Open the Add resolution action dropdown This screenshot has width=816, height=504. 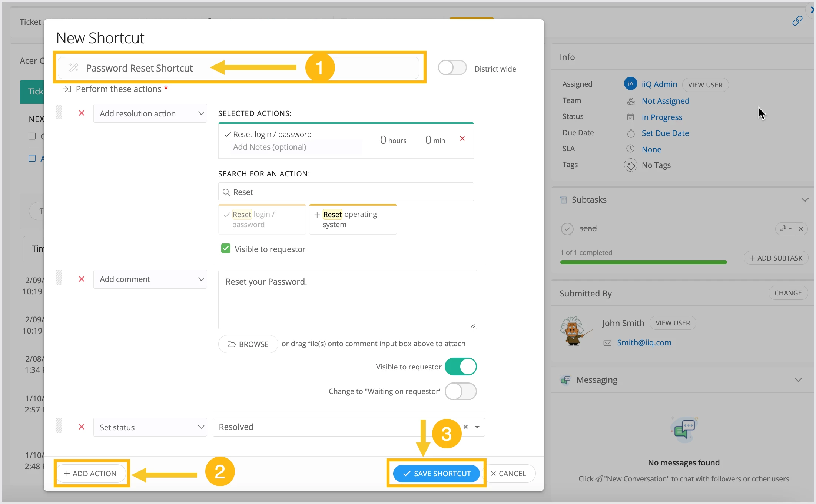click(x=150, y=113)
